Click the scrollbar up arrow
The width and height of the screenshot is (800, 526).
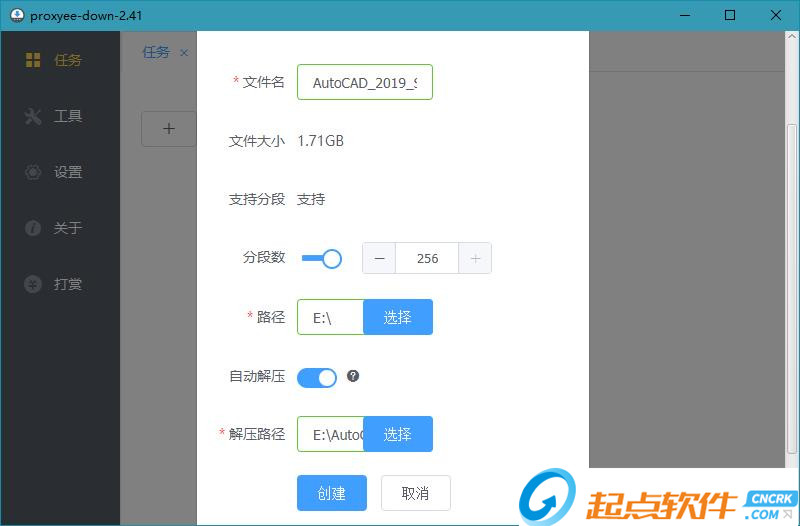tap(792, 37)
